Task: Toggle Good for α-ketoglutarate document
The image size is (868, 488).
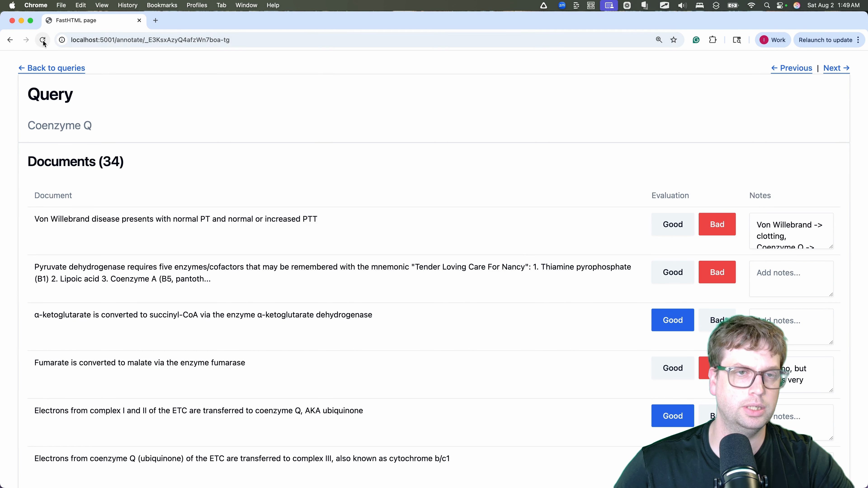Action: coord(672,320)
